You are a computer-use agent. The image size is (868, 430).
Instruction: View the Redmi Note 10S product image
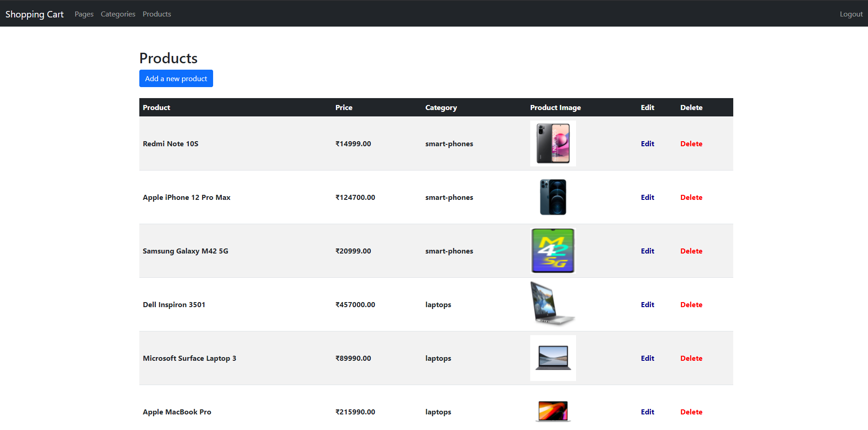click(553, 143)
